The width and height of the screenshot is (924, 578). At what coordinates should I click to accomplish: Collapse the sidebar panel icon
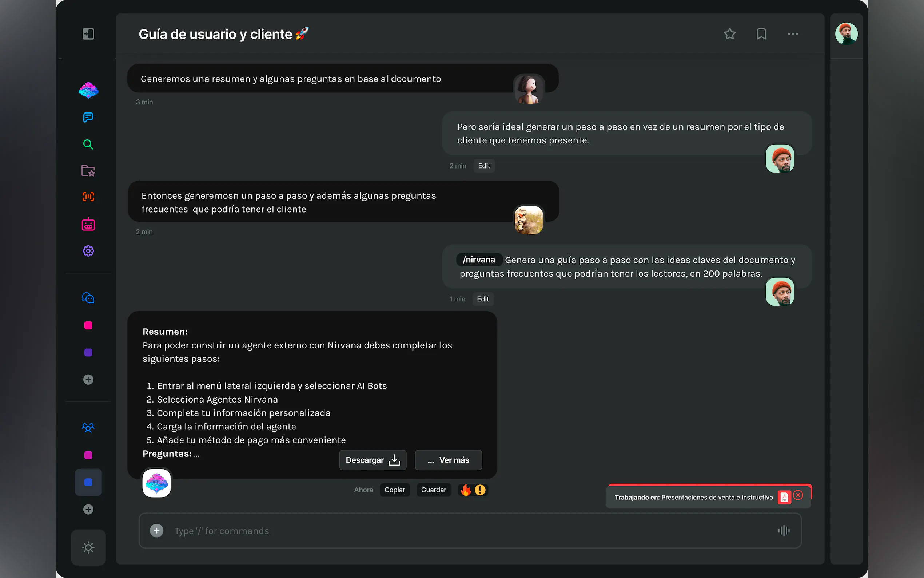(88, 34)
